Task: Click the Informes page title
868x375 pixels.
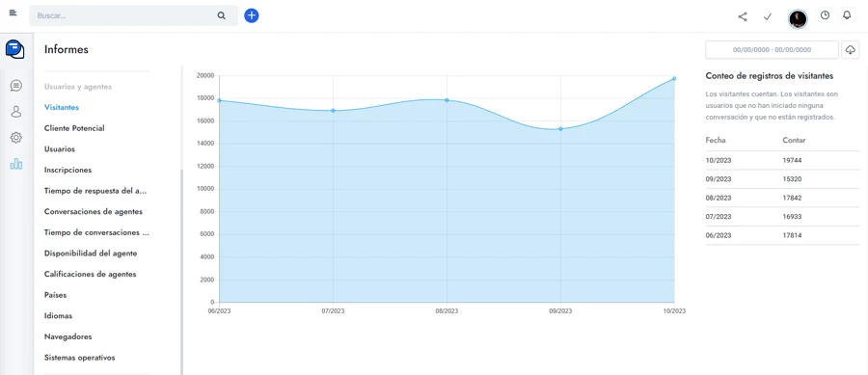Action: (67, 50)
